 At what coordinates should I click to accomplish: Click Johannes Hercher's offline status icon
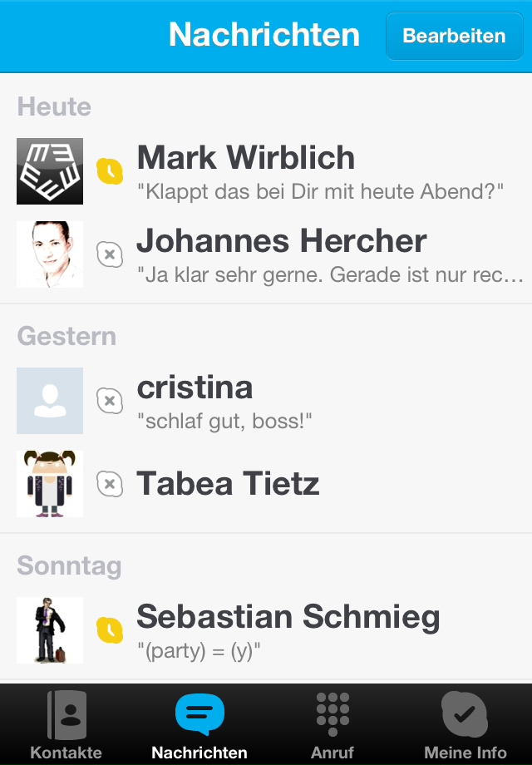(x=110, y=254)
